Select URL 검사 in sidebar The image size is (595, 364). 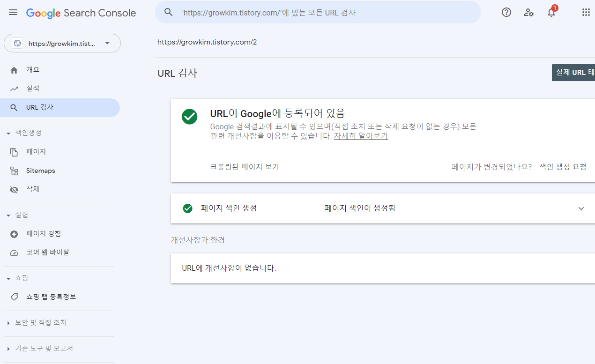click(x=60, y=107)
